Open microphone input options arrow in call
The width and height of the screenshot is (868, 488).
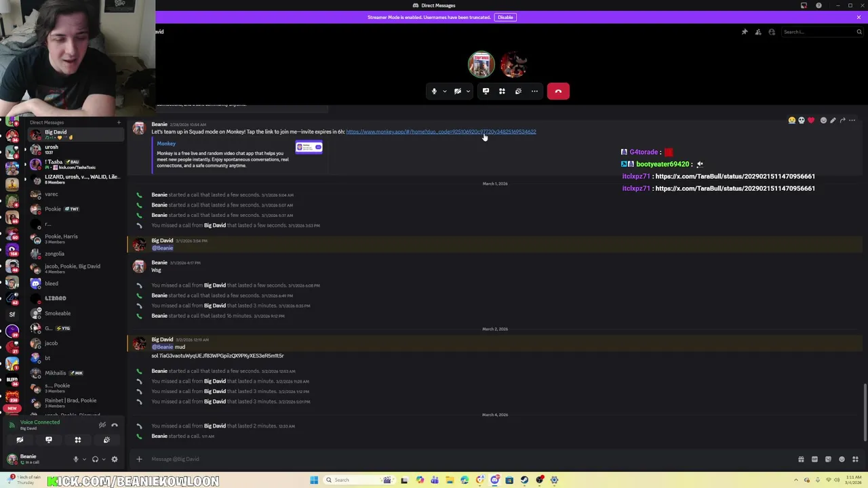click(445, 91)
